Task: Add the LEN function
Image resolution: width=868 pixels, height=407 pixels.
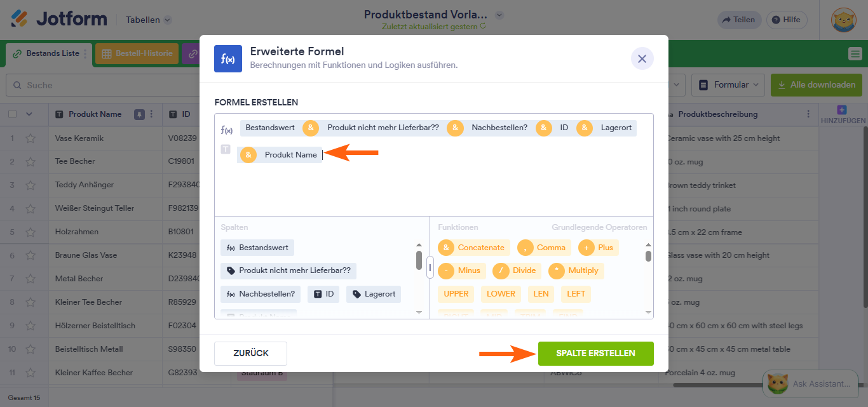Action: tap(541, 294)
